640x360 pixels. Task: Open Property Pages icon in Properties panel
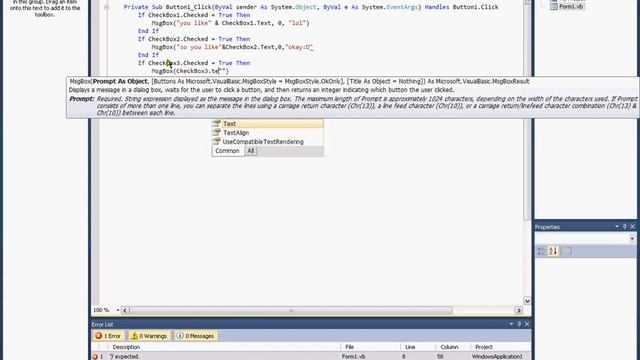(x=567, y=251)
